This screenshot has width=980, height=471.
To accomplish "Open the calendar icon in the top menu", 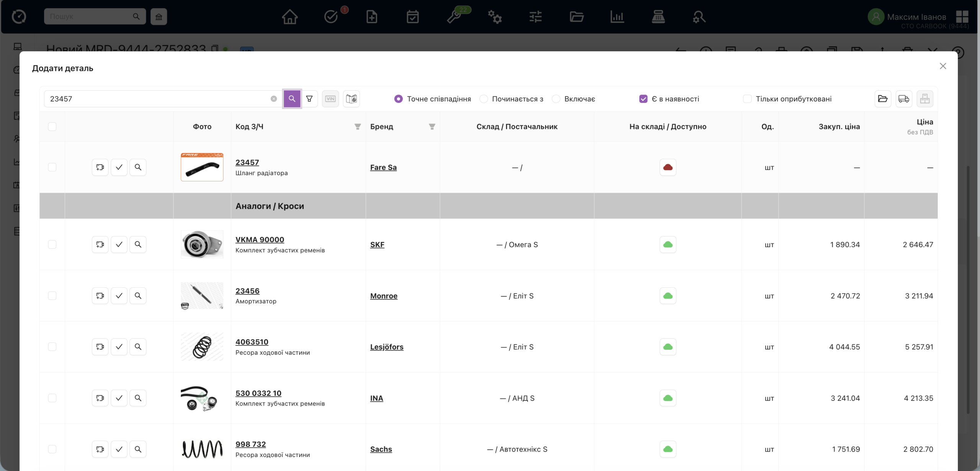I will [x=412, y=17].
